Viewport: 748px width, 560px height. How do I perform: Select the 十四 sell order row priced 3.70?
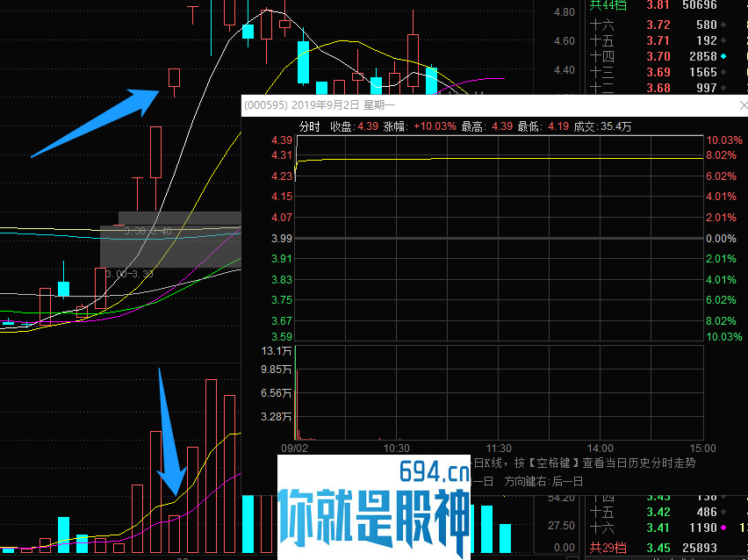tap(658, 56)
